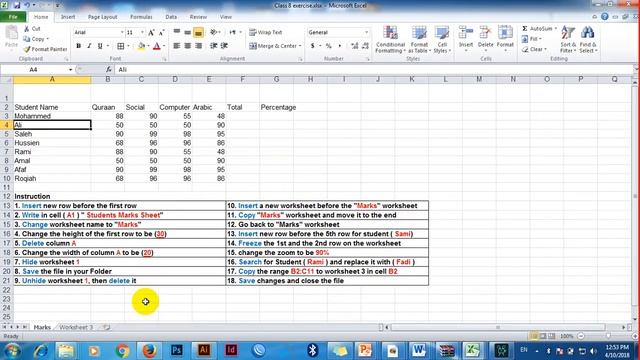
Task: Click the Excel Help question mark icon
Action: click(x=604, y=17)
